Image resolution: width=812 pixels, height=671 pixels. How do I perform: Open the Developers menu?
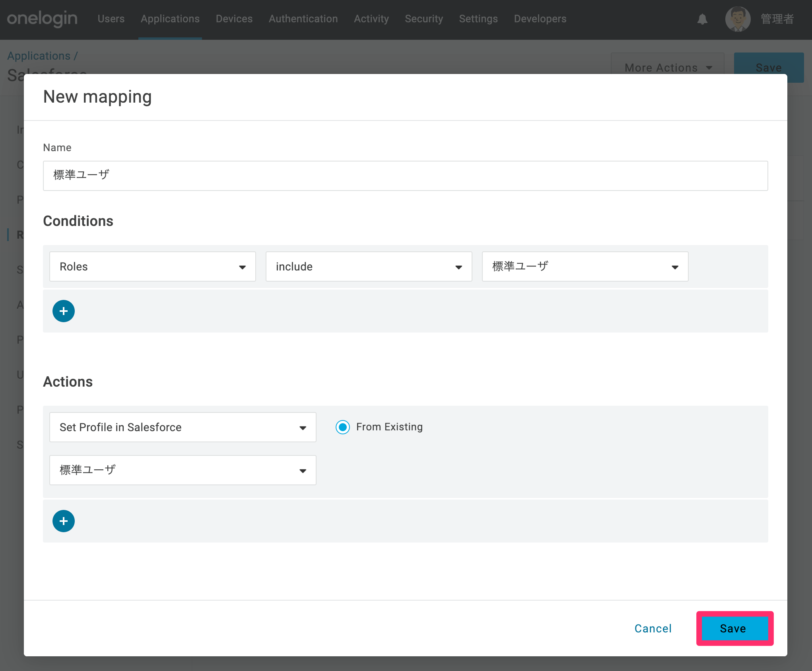tap(540, 19)
